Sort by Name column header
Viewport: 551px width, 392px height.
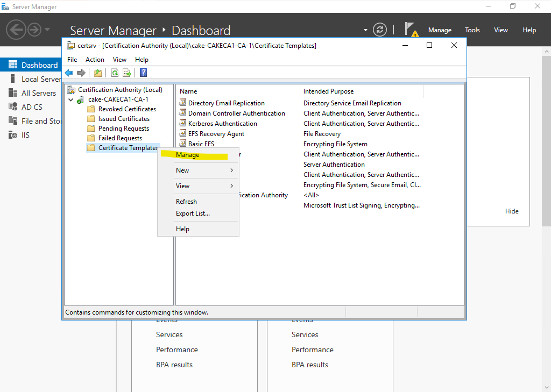[x=237, y=91]
